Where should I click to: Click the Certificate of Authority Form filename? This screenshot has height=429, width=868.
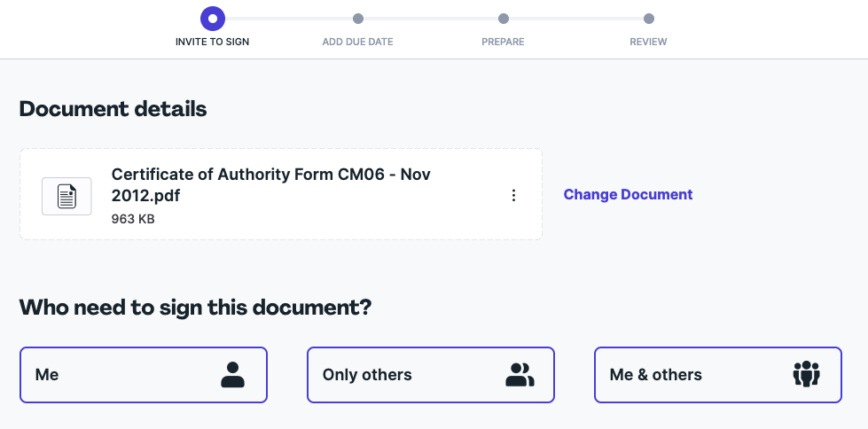point(271,185)
